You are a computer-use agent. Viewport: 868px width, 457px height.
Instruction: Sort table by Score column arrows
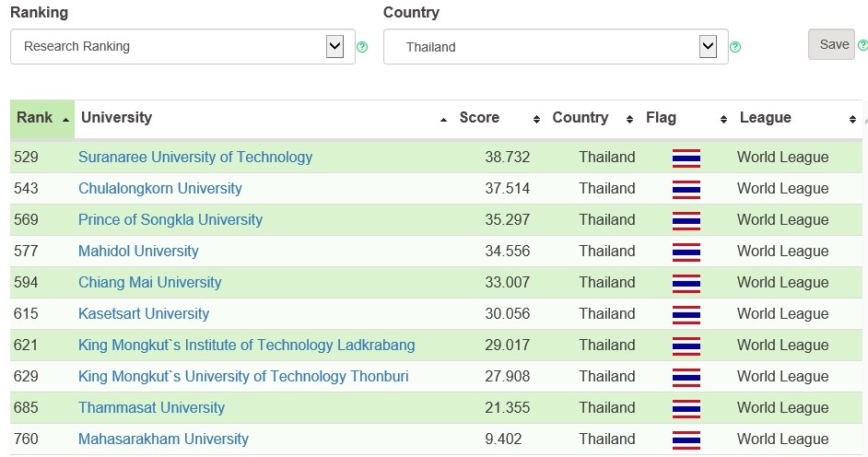pos(536,119)
